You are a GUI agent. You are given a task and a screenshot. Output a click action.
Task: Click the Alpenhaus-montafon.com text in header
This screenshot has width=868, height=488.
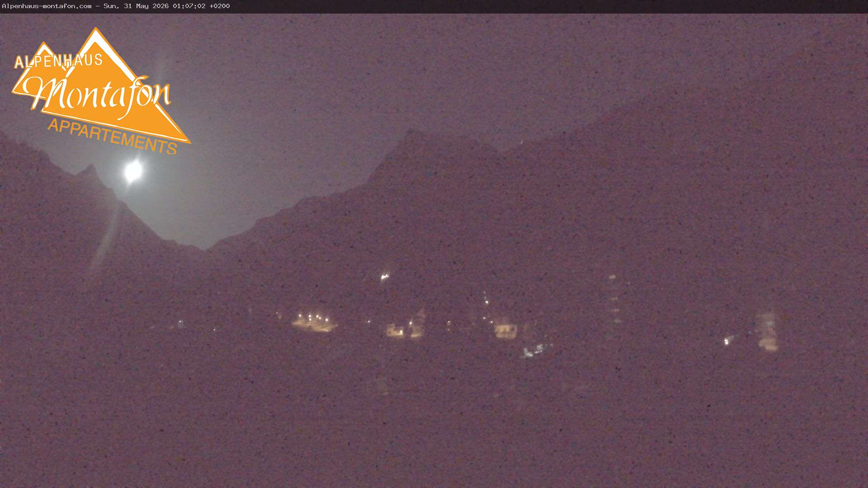click(47, 6)
